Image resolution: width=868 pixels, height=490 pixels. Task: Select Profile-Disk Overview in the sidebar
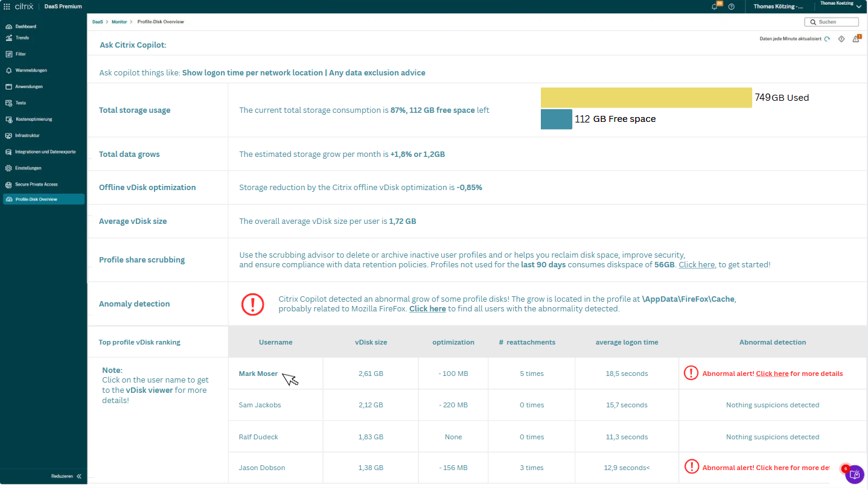(x=43, y=199)
